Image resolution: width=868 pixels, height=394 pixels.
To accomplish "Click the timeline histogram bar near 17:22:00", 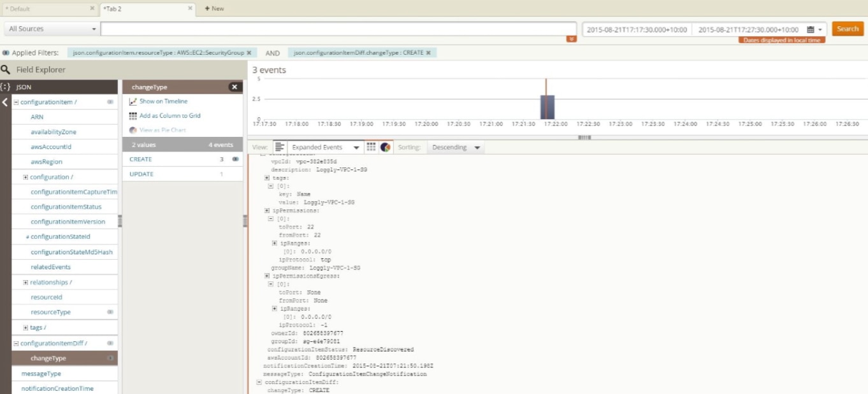I will pos(547,107).
